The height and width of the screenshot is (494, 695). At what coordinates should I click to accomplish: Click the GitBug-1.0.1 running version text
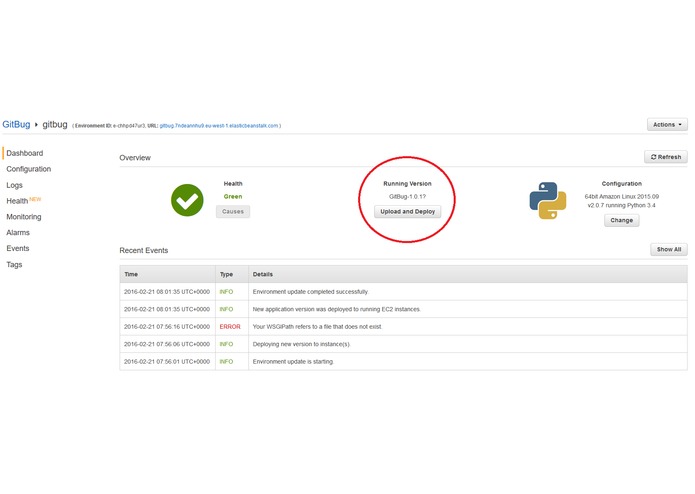click(x=407, y=196)
